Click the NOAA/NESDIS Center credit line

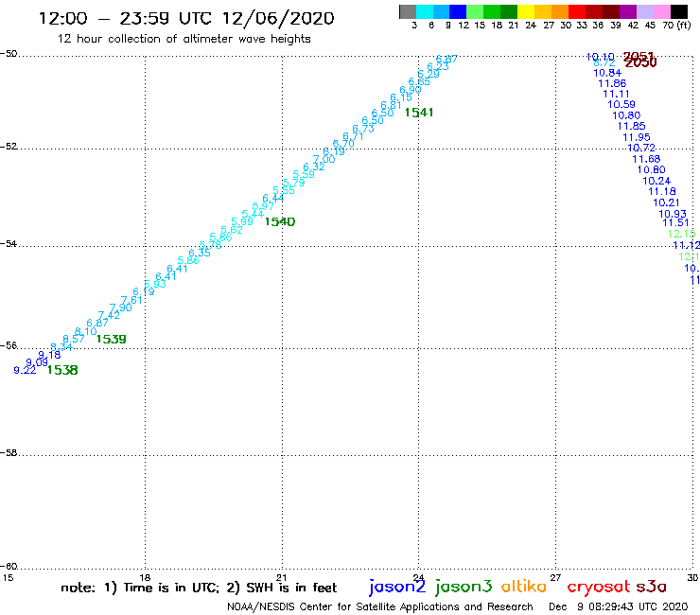380,606
